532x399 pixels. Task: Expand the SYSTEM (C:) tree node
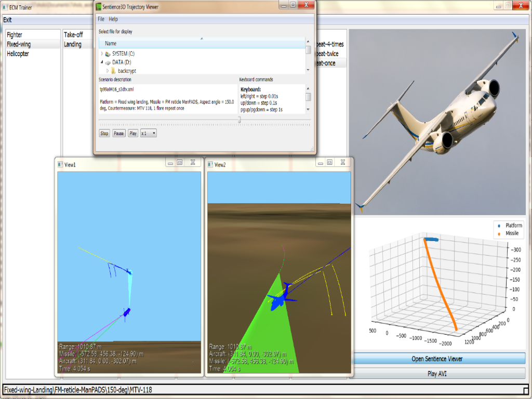click(x=102, y=54)
